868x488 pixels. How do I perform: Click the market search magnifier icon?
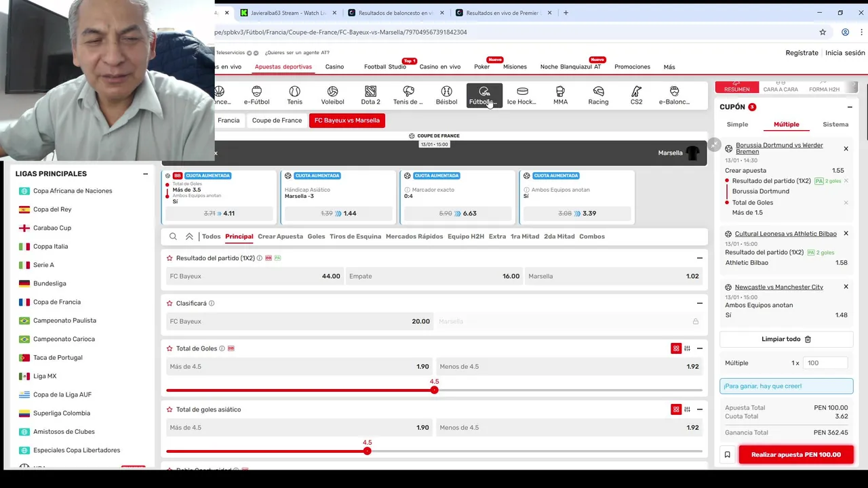[173, 237]
